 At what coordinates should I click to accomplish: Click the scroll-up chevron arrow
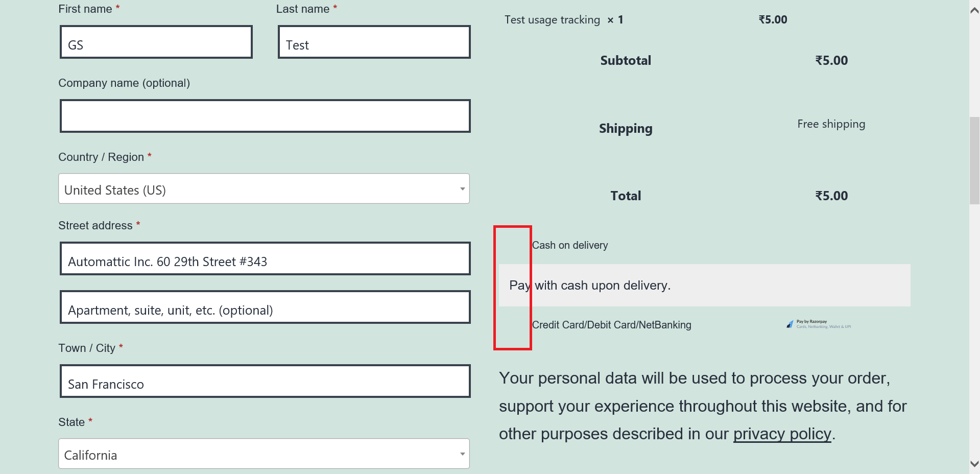pos(973,9)
